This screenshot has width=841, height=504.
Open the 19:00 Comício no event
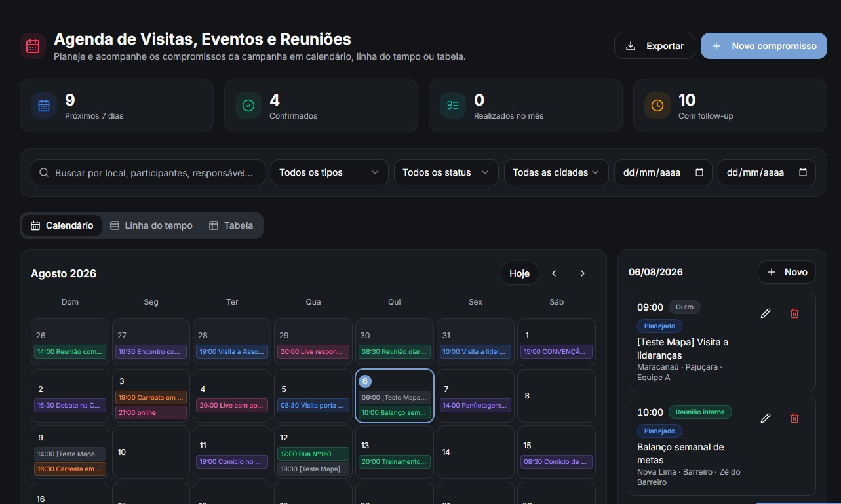(232, 461)
